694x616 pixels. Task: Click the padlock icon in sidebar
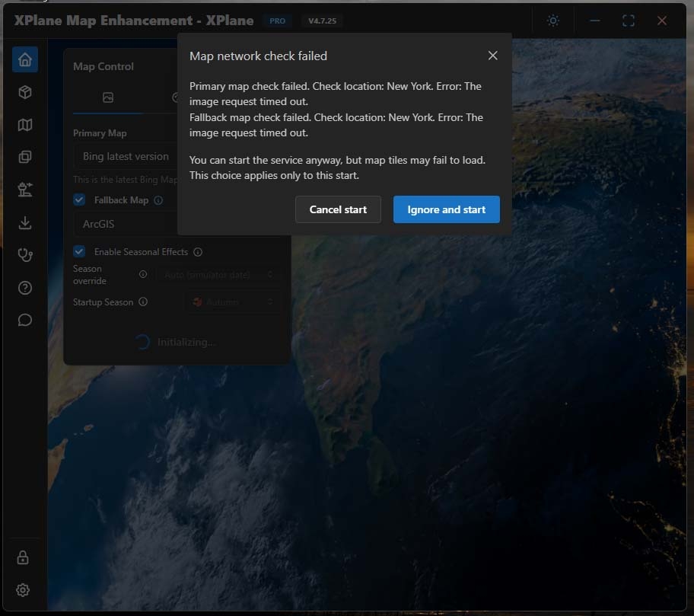click(23, 557)
